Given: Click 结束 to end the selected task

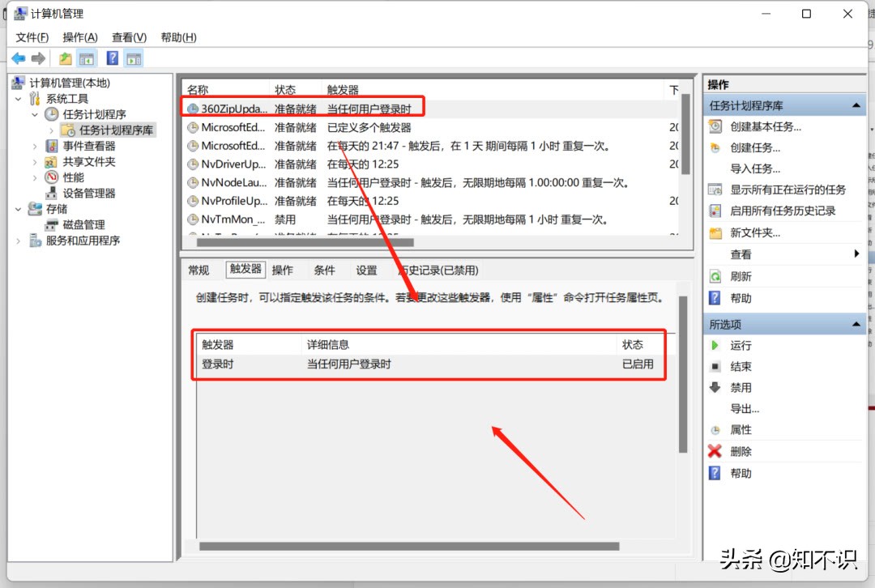Looking at the screenshot, I should 741,367.
